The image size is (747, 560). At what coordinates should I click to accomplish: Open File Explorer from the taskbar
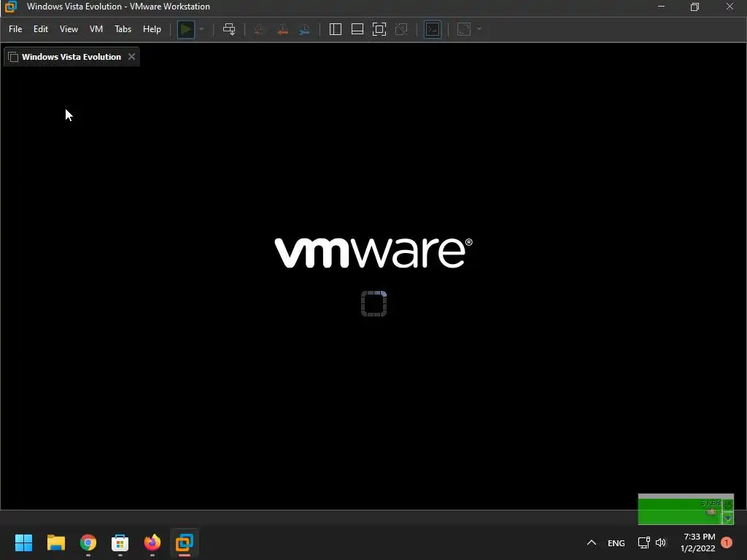(x=55, y=542)
